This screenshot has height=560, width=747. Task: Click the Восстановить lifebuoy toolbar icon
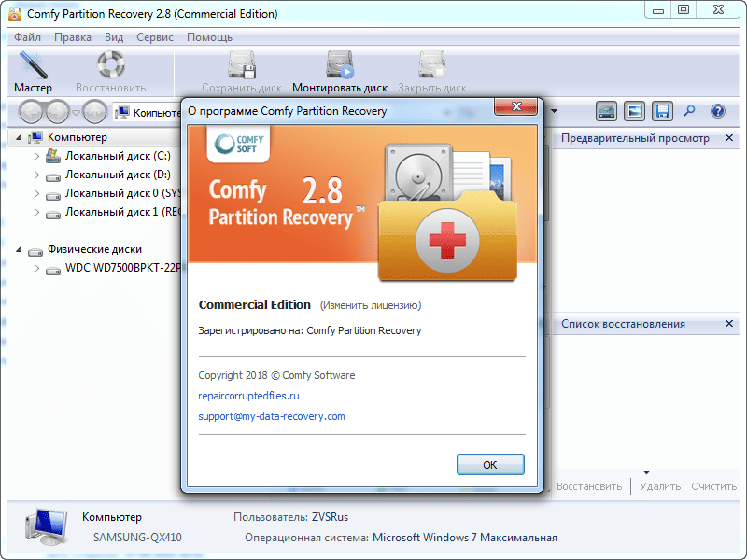111,64
